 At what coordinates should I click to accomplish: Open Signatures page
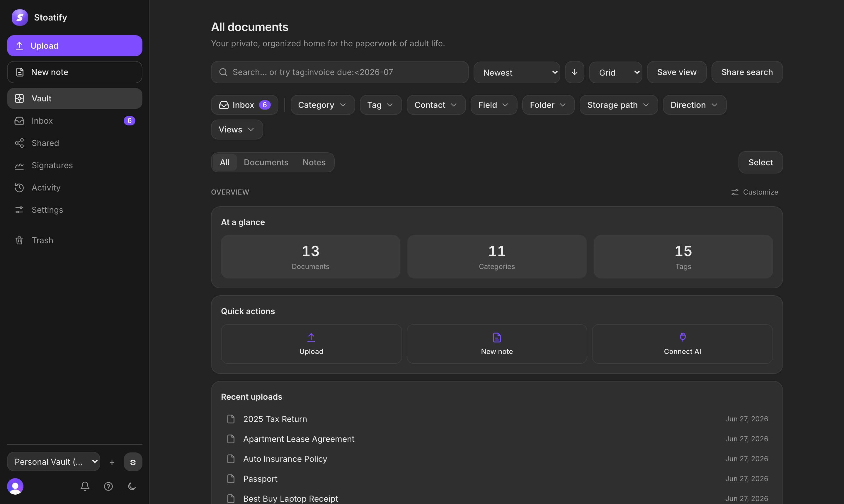pyautogui.click(x=75, y=165)
